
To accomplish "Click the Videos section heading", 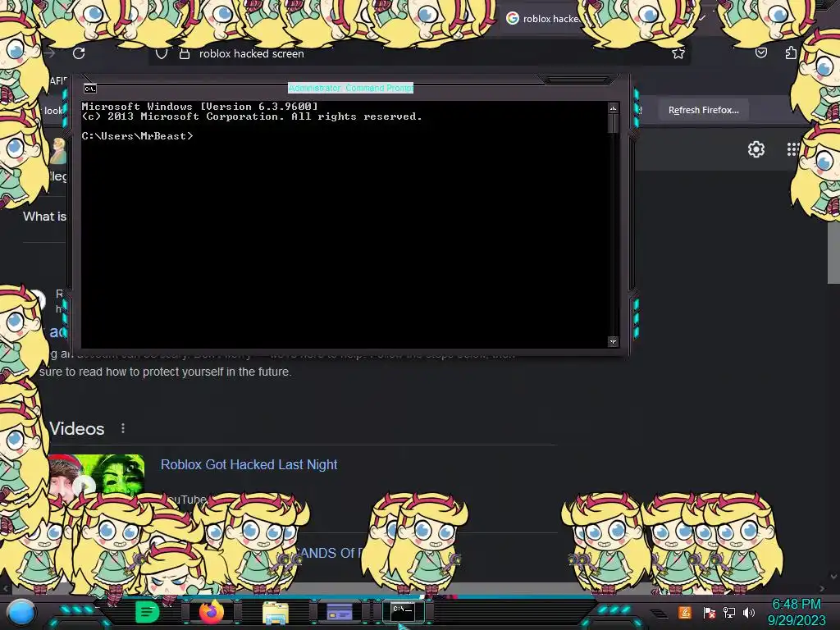I will tap(76, 428).
